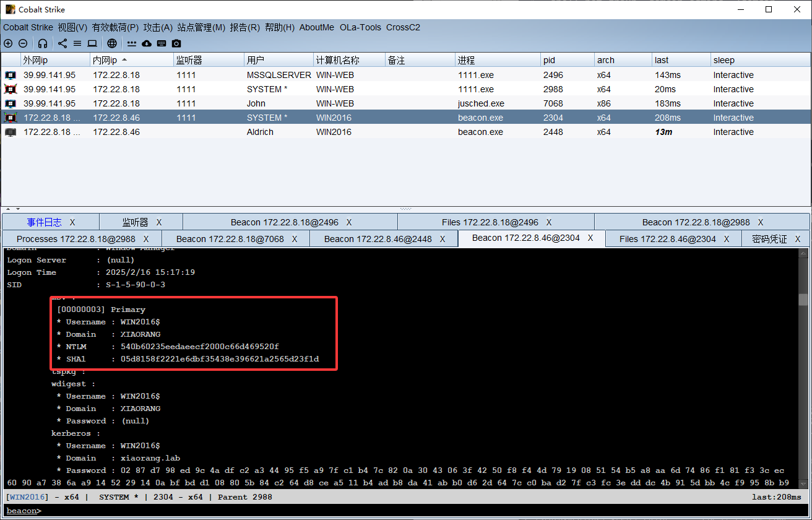Click the console scrollbar up arrow
The image size is (812, 520).
(x=803, y=253)
